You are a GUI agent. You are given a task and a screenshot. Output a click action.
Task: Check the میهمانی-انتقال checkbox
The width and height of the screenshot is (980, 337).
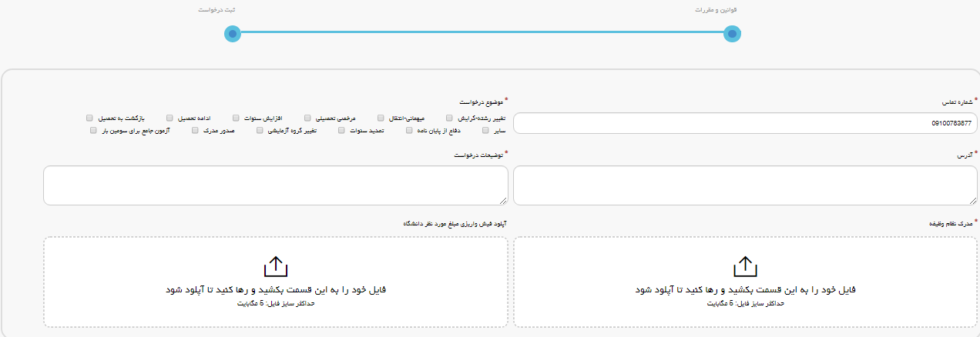click(x=381, y=118)
